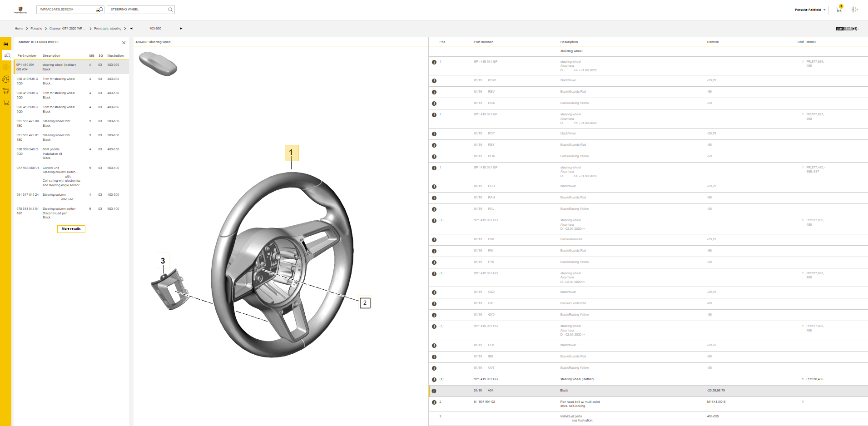Click the magnifier in STEERING WHEEL search box
Viewport: 868px width, 426px height.
point(170,10)
